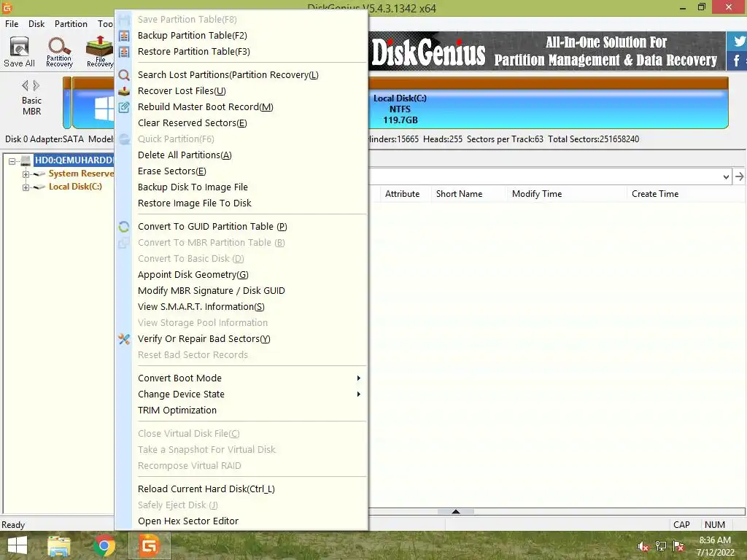
Task: Select Restore Image File To Disk
Action: pyautogui.click(x=194, y=203)
